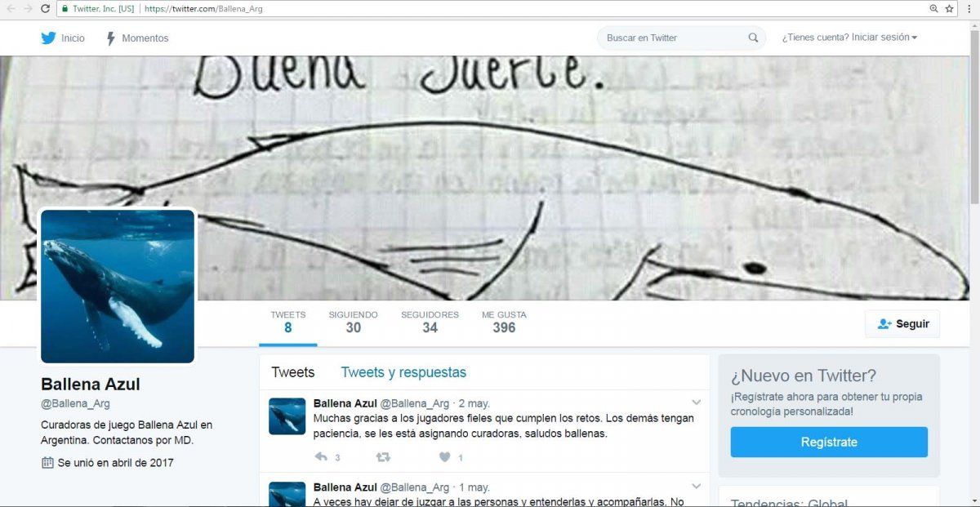Click the Twitter bird Inicio icon

49,38
